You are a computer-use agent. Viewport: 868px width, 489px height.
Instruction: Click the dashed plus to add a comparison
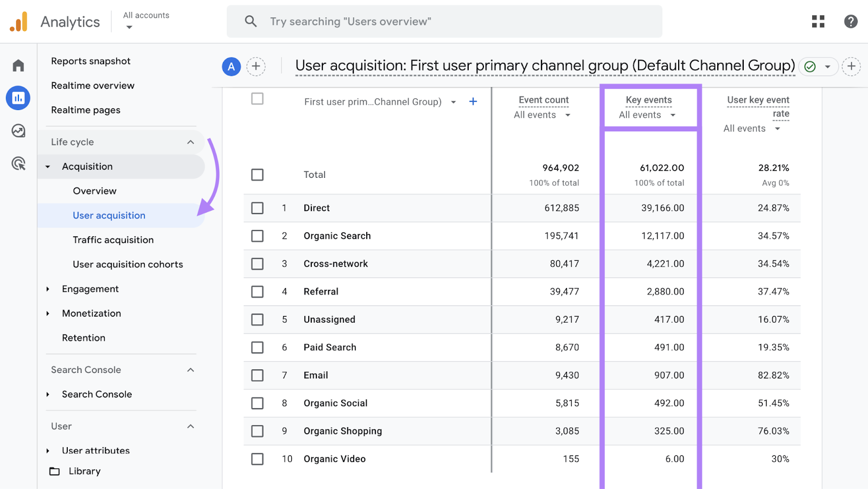pyautogui.click(x=256, y=66)
